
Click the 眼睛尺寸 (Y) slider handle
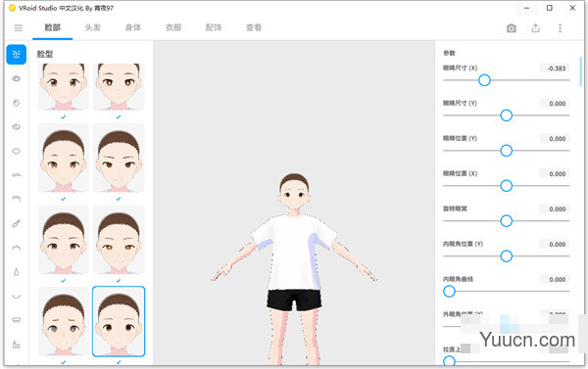coord(507,115)
